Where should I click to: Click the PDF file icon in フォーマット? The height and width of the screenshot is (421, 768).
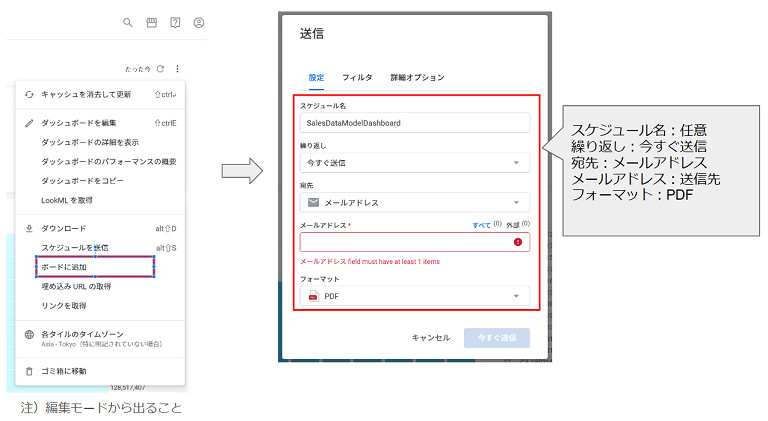pyautogui.click(x=313, y=296)
